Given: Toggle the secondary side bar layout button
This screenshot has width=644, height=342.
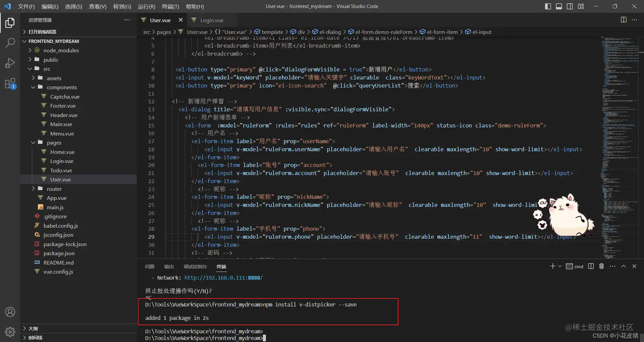Looking at the screenshot, I should tap(570, 6).
